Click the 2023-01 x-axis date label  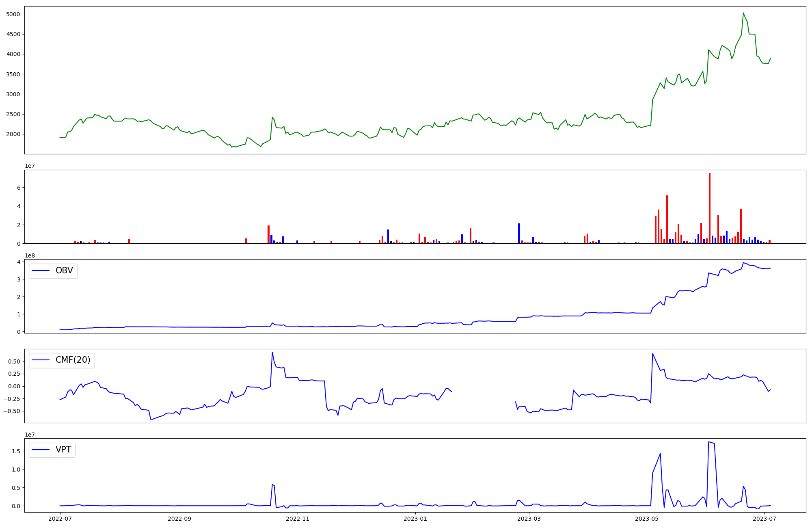[416, 519]
